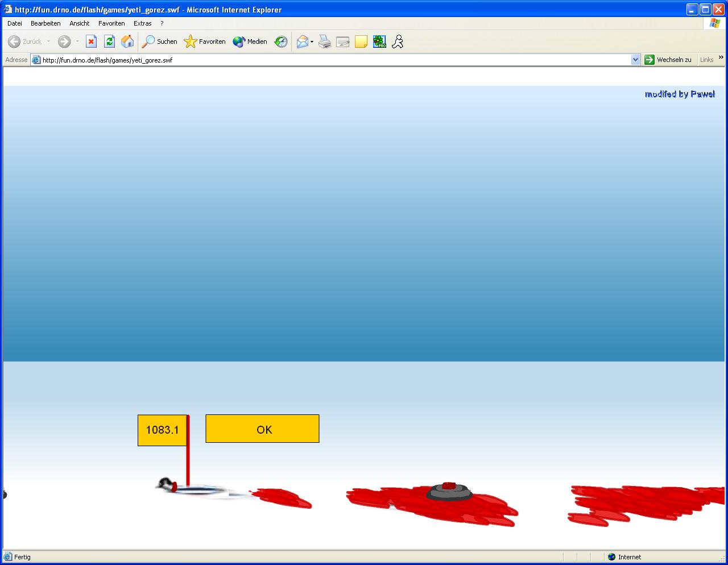Click the edit page toolbar icon
728x565 pixels.
[x=343, y=41]
